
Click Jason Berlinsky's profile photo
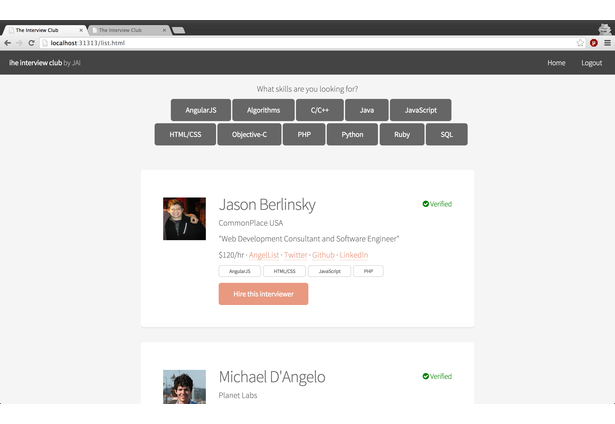point(184,218)
